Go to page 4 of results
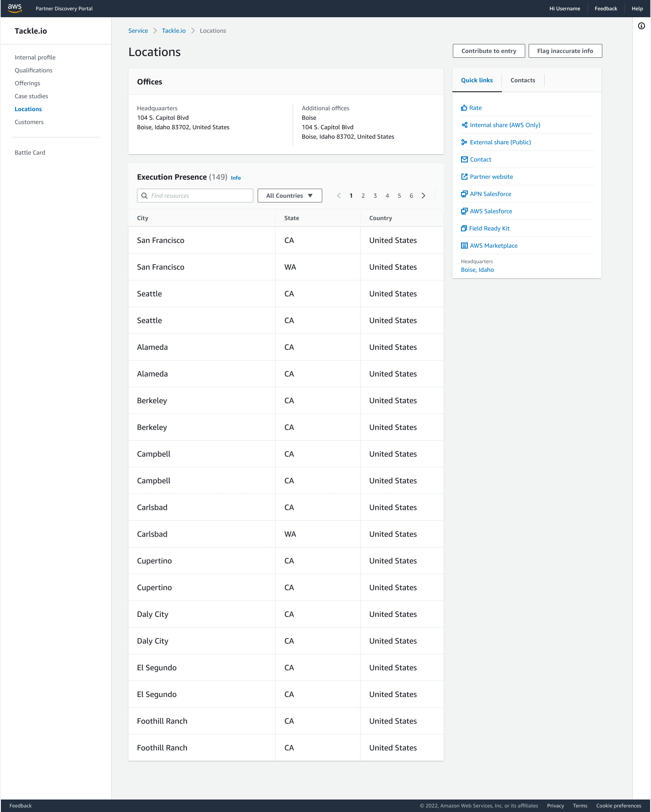Viewport: 651px width, 812px height. click(x=387, y=196)
